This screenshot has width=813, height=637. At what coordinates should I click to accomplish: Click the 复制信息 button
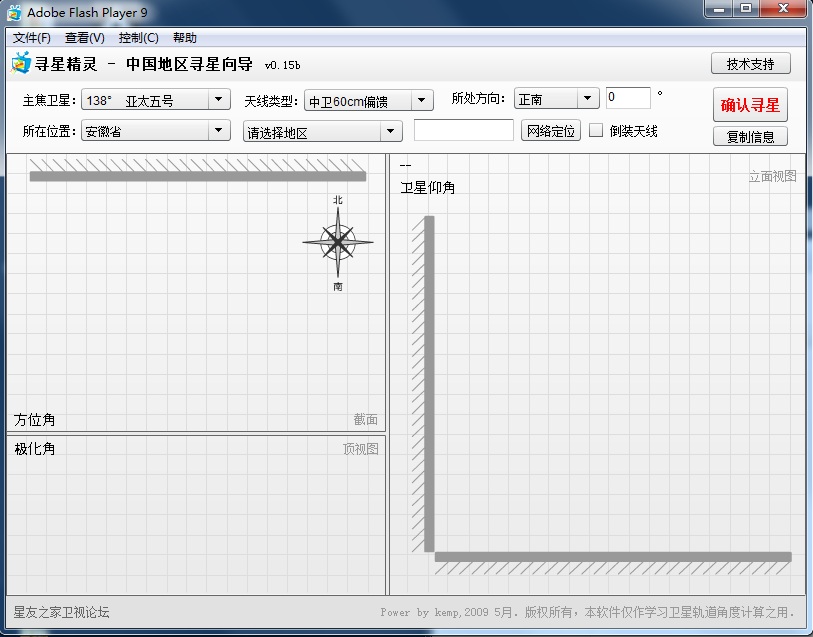pos(750,137)
